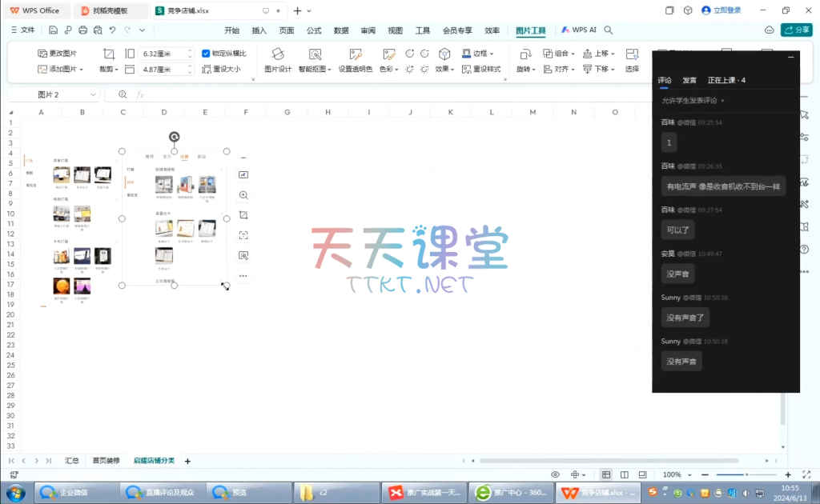This screenshot has width=820, height=504.
Task: Open the 插入 ribbon tab
Action: coord(259,30)
